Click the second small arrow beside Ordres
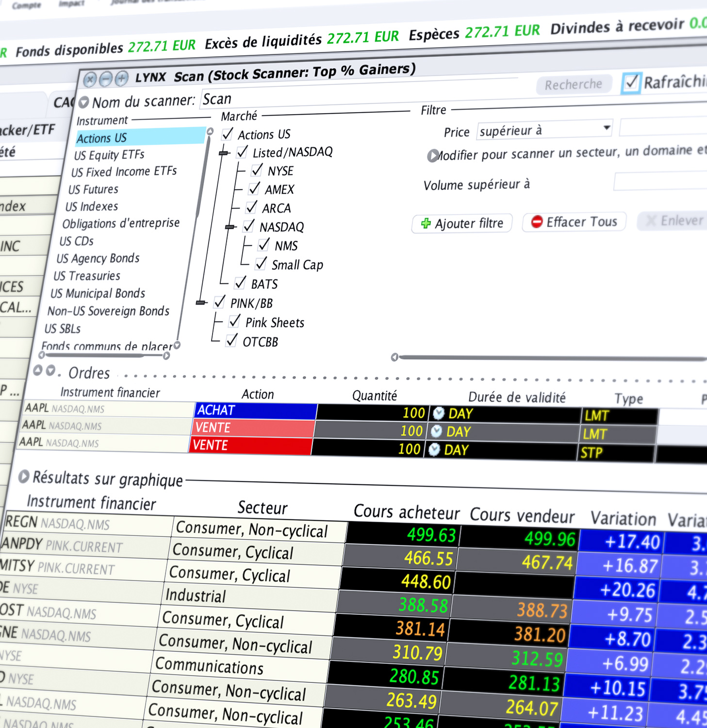The height and width of the screenshot is (728, 707). coord(50,371)
